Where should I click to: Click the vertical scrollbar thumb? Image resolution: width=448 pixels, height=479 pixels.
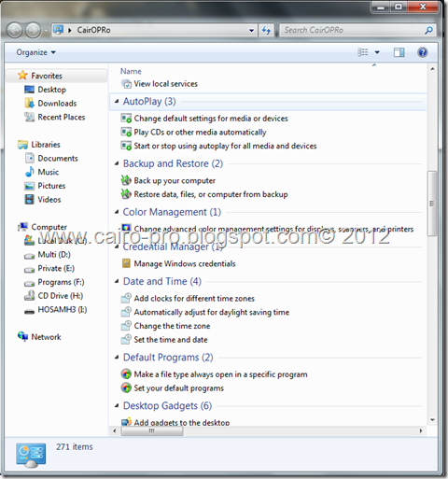pos(432,204)
